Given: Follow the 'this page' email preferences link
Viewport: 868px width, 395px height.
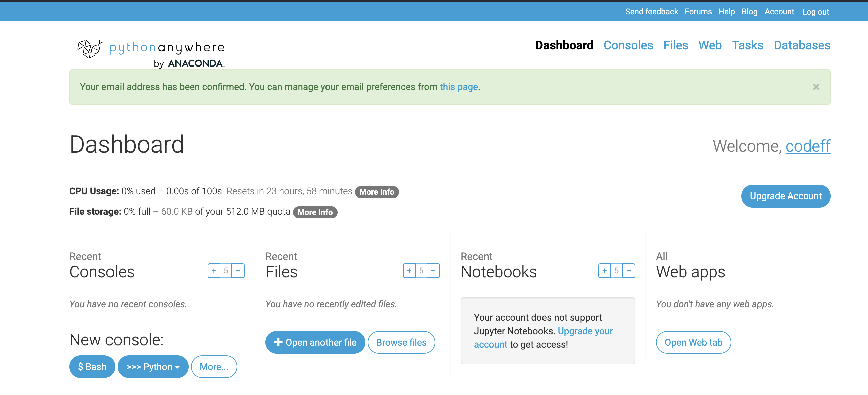Looking at the screenshot, I should click(x=458, y=87).
